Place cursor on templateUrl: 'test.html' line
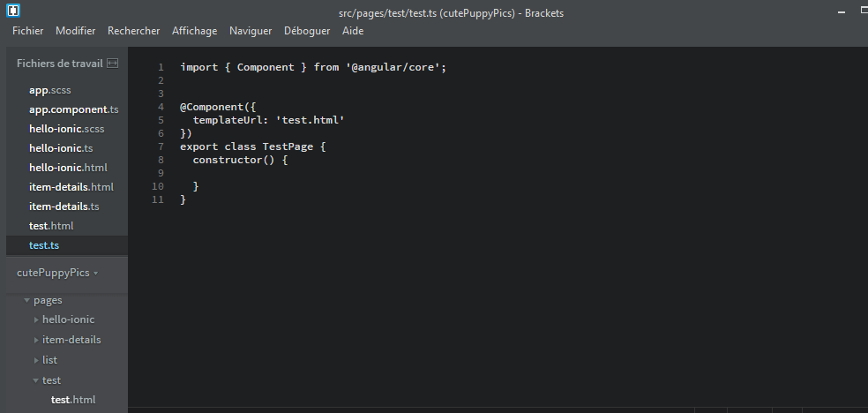 tap(268, 121)
